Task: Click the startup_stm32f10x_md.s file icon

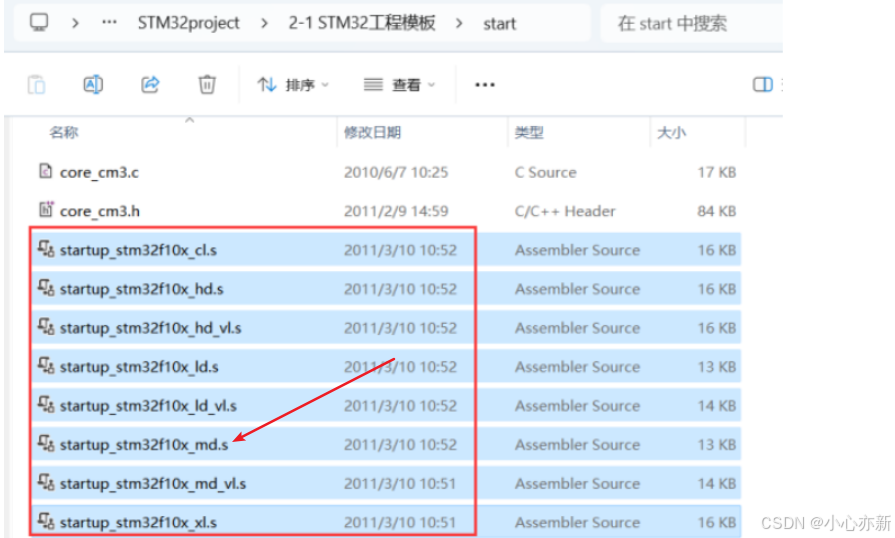Action: [x=46, y=443]
